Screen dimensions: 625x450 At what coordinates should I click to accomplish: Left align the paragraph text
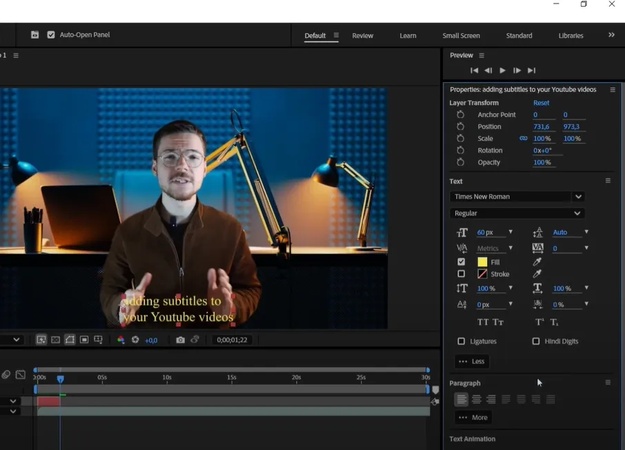coord(461,399)
